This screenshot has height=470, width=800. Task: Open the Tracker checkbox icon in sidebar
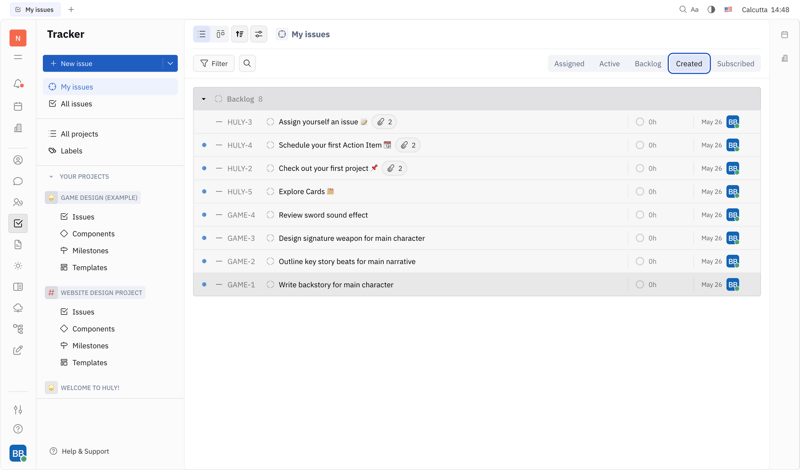tap(18, 224)
